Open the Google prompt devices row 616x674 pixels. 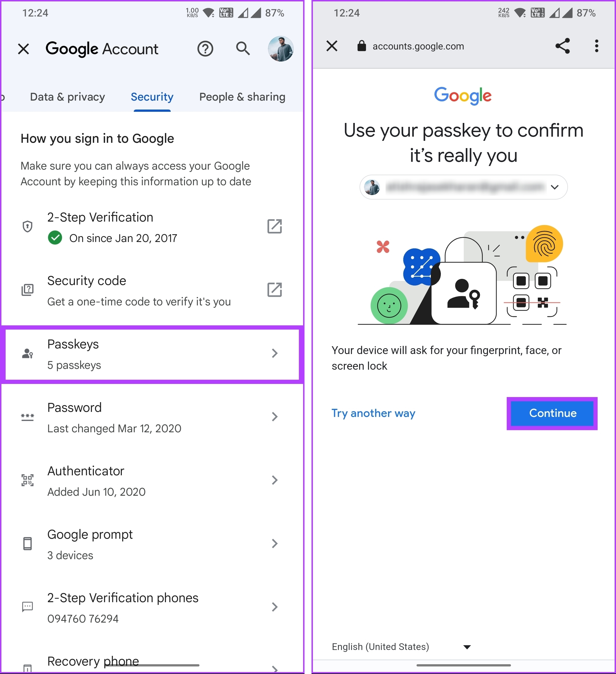[x=152, y=544]
